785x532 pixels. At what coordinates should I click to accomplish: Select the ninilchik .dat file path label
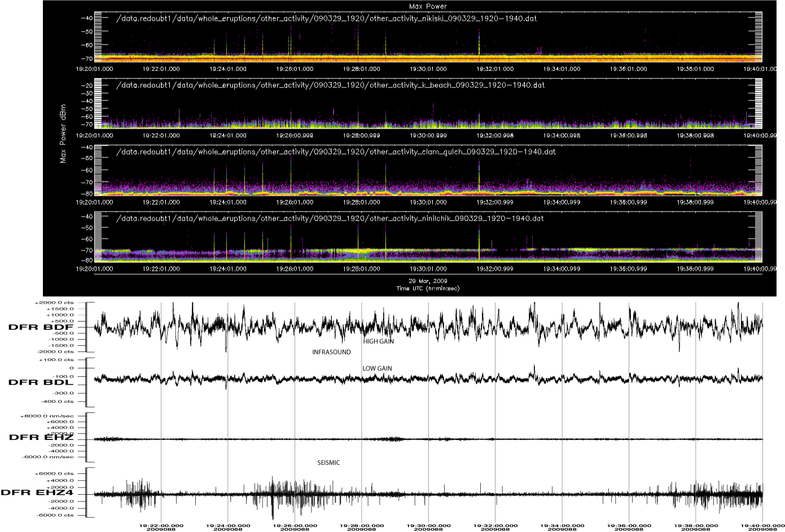pos(330,218)
